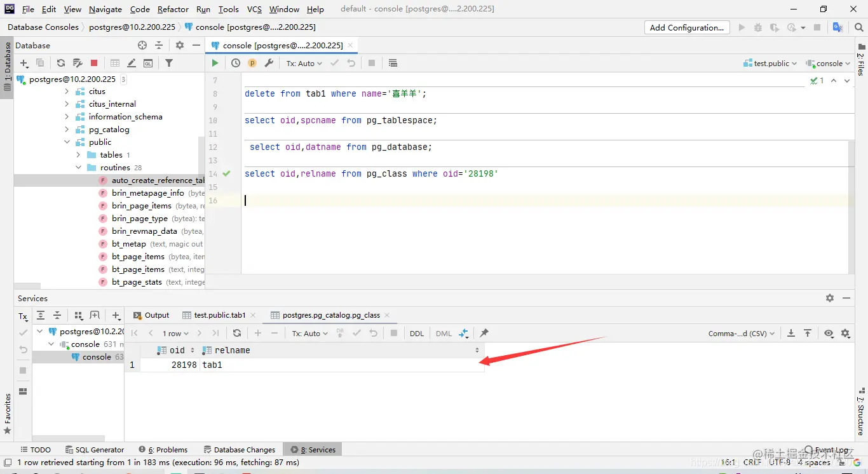This screenshot has width=868, height=474.
Task: Click Database panel settings gear
Action: (180, 45)
